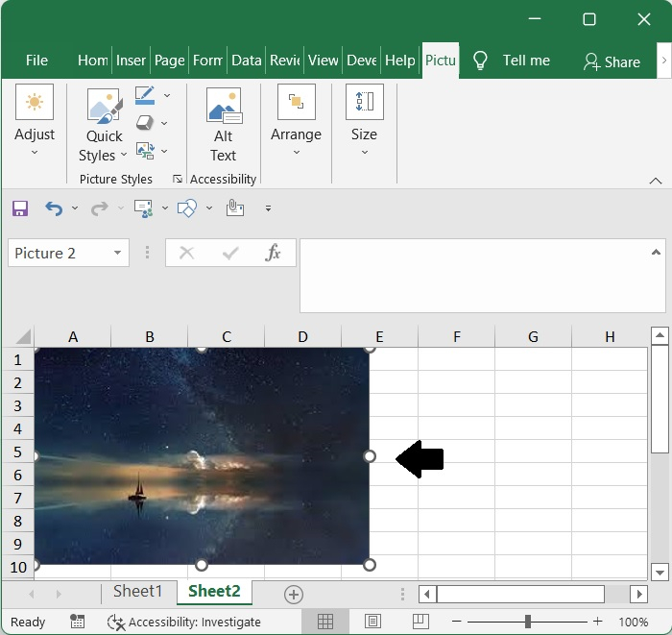Viewport: 672px width, 635px height.
Task: Click the Alt Text button
Action: tap(223, 125)
